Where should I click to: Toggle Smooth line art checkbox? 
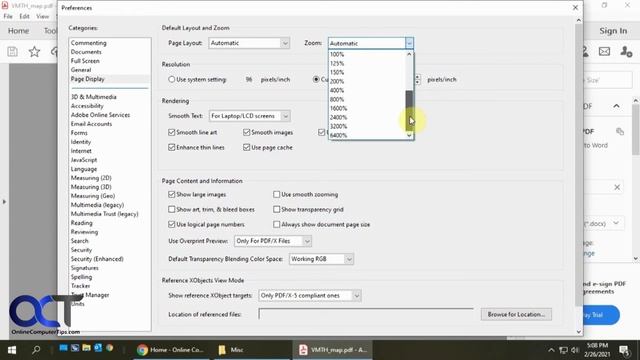(x=172, y=132)
